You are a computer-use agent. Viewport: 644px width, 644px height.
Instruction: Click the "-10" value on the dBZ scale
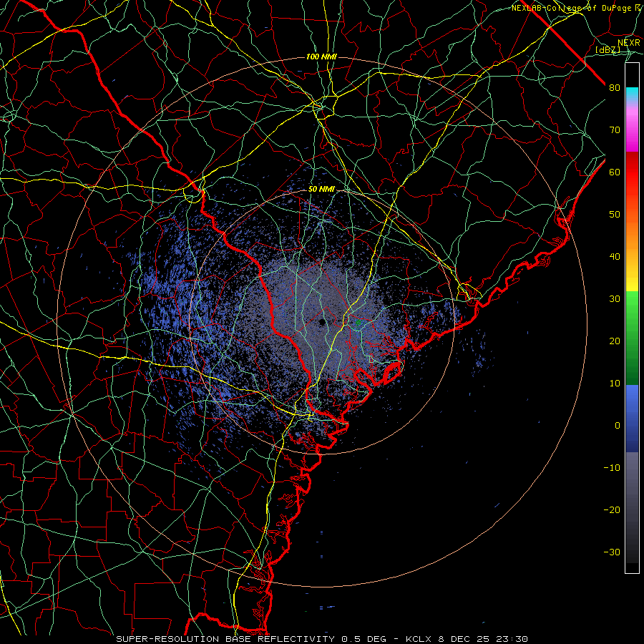(612, 468)
